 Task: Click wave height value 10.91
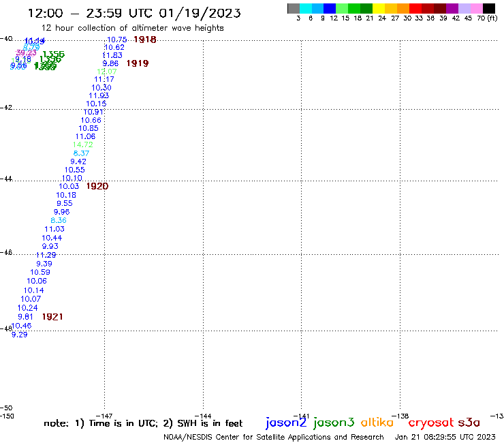(93, 112)
